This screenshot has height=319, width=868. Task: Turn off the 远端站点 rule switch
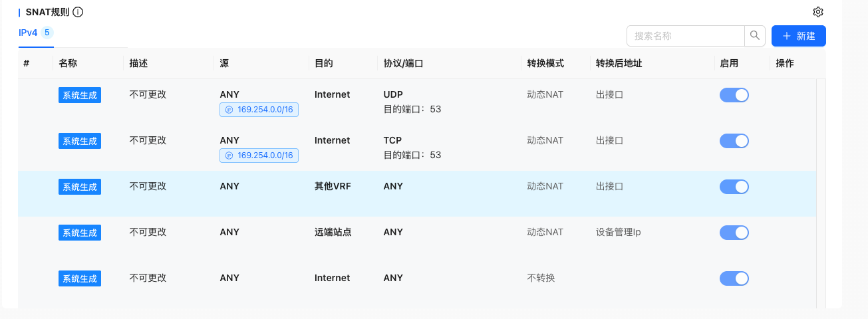click(x=734, y=233)
